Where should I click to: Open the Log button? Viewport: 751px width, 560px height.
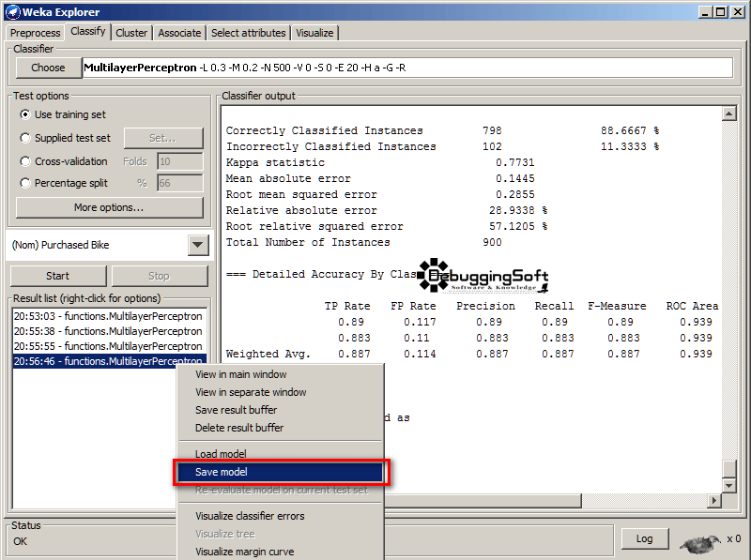(x=645, y=538)
